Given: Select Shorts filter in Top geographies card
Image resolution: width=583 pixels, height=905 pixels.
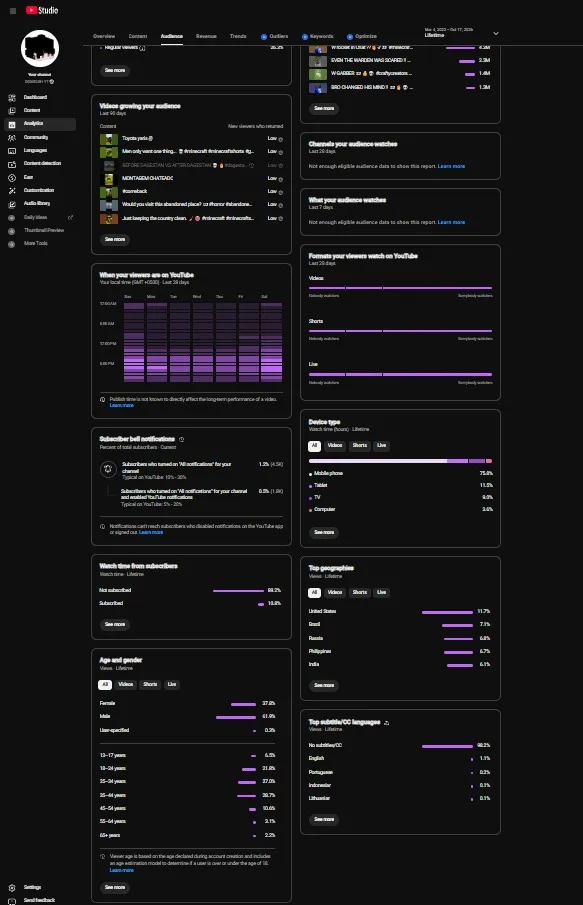Looking at the screenshot, I should click(360, 593).
